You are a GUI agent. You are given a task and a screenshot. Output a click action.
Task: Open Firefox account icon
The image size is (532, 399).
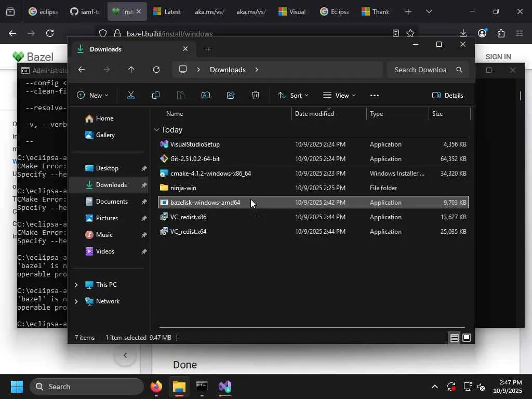(482, 33)
